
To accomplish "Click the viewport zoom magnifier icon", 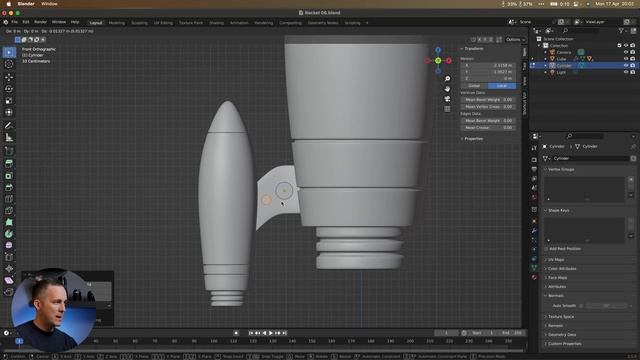I will pyautogui.click(x=447, y=79).
